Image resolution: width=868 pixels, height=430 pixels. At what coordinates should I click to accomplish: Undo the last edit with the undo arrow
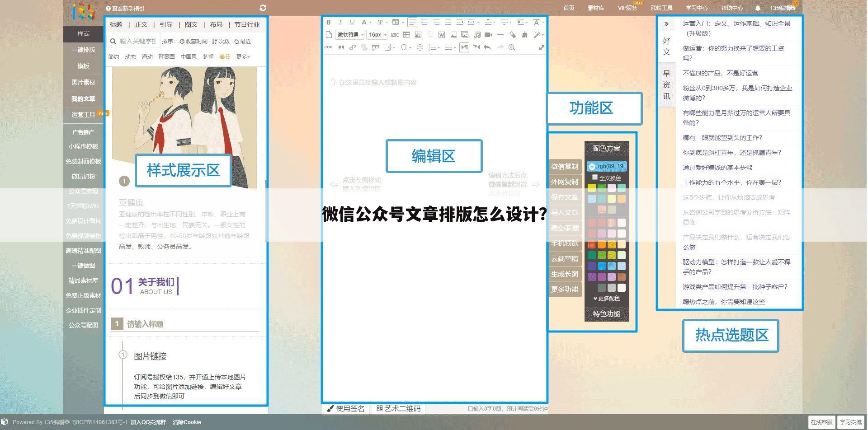click(486, 47)
